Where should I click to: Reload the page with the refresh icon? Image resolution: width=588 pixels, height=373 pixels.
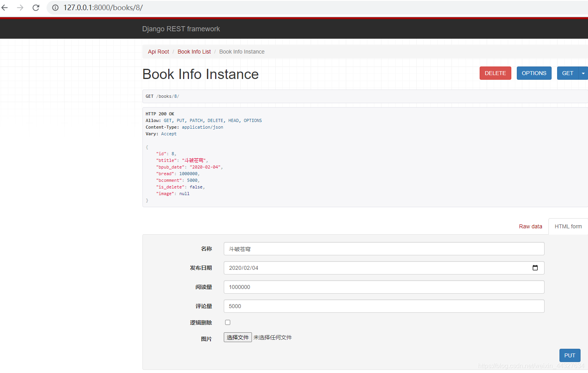coord(36,7)
